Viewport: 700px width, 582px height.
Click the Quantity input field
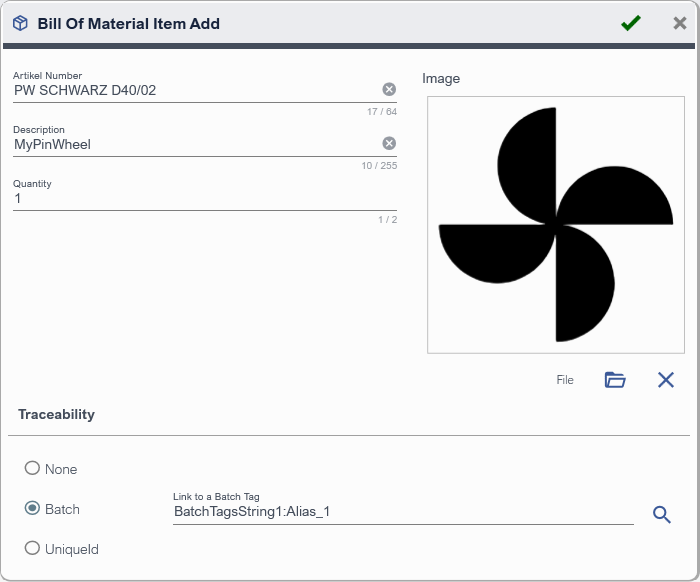[x=200, y=199]
